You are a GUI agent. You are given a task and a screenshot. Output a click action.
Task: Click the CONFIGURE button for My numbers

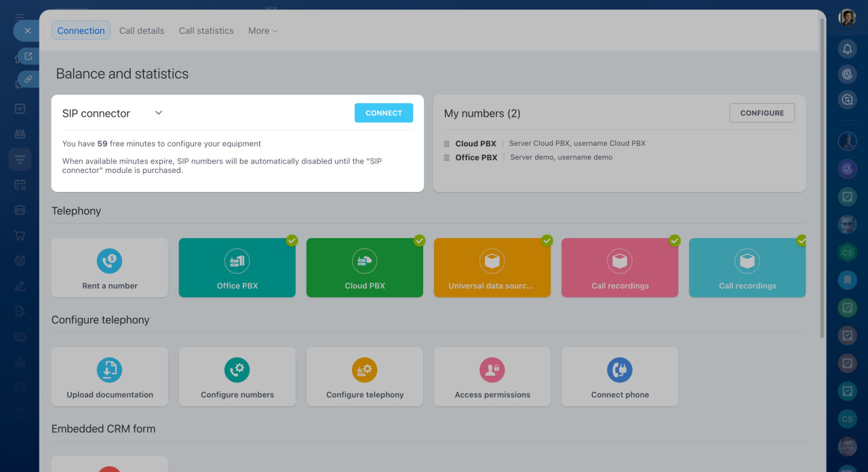pos(762,113)
